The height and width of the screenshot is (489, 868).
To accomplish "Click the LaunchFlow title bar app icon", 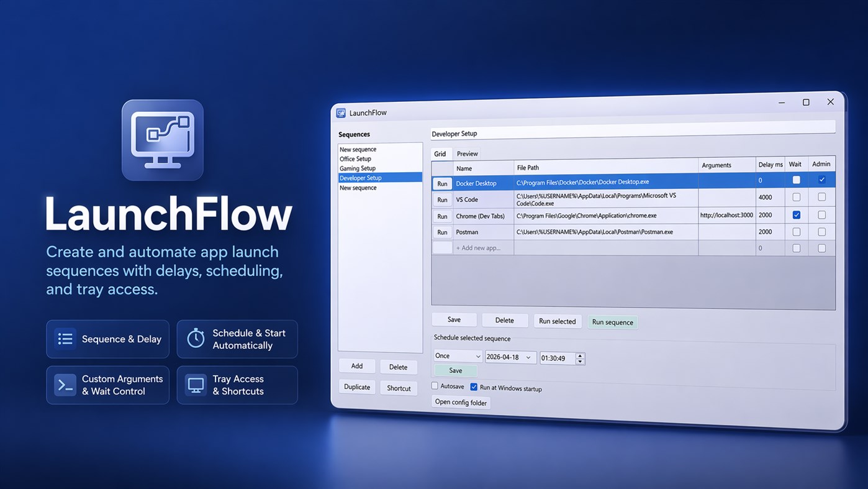I will click(341, 113).
